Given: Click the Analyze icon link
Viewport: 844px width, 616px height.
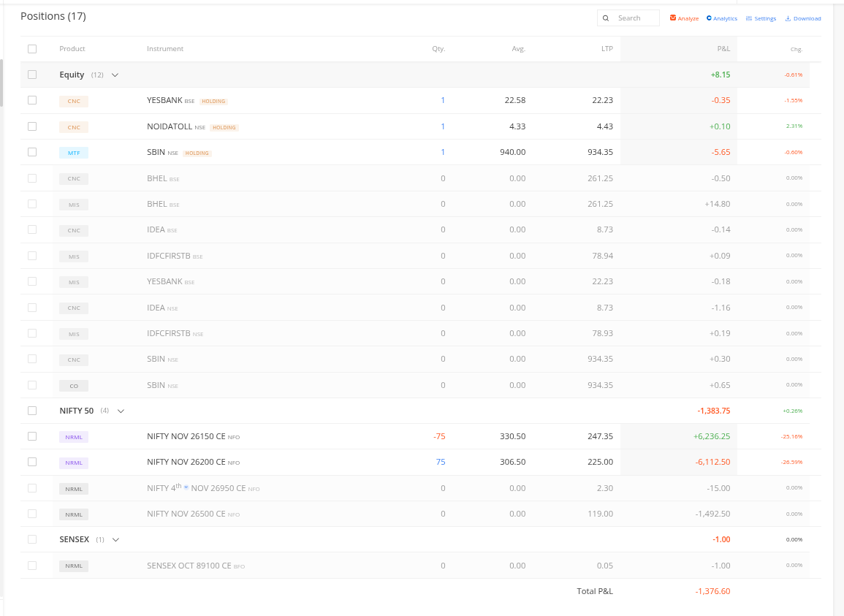Looking at the screenshot, I should [x=684, y=18].
